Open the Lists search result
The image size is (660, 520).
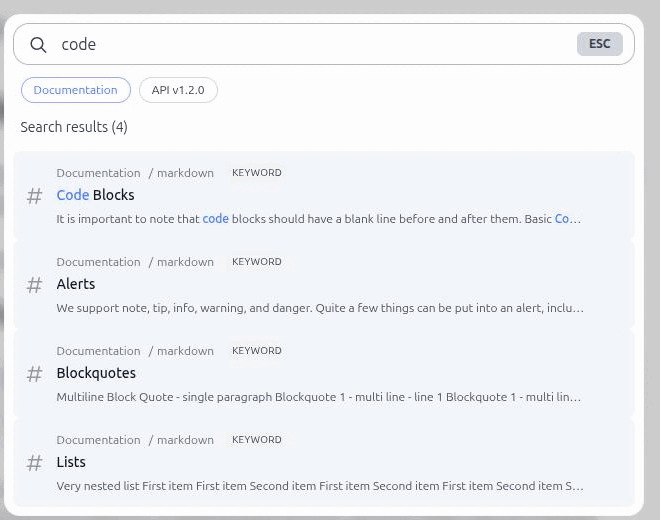click(324, 463)
